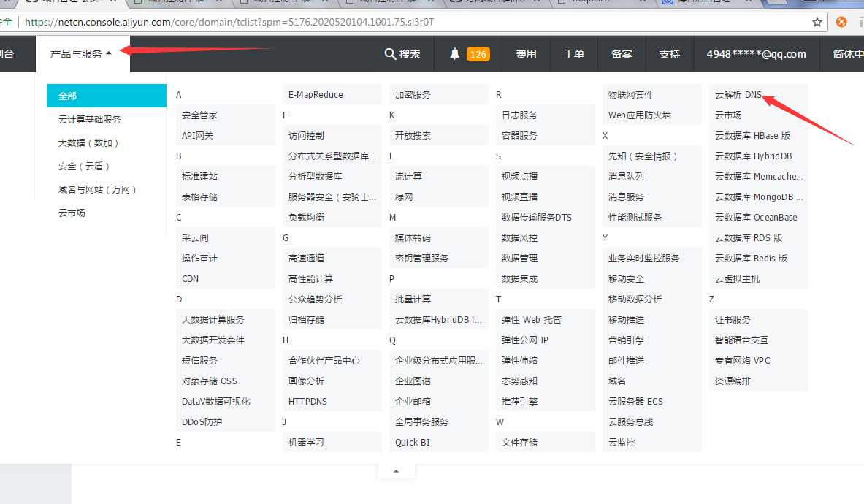
Task: Collapse product panel with bottom up arrow
Action: (x=396, y=471)
